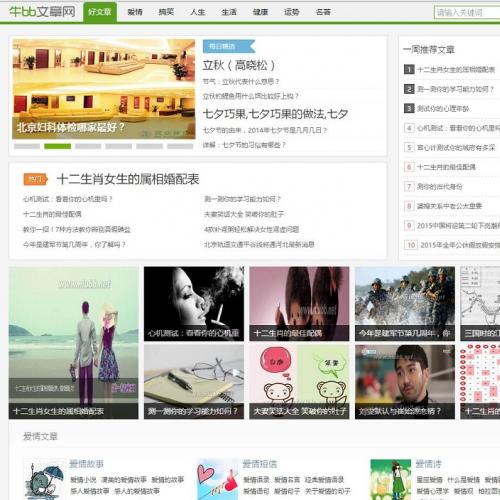Select the first carousel slide indicator
The image size is (500, 500).
pyautogui.click(x=27, y=146)
